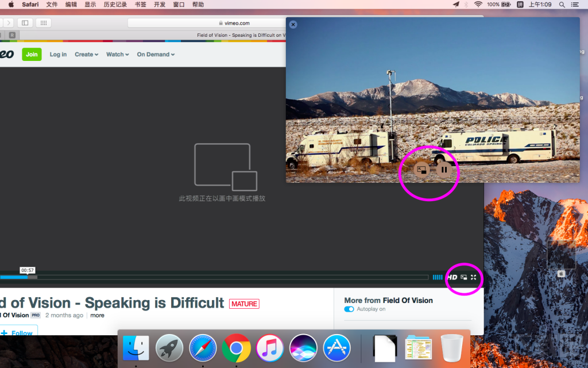
Task: Expand the Create dropdown
Action: [x=86, y=54]
